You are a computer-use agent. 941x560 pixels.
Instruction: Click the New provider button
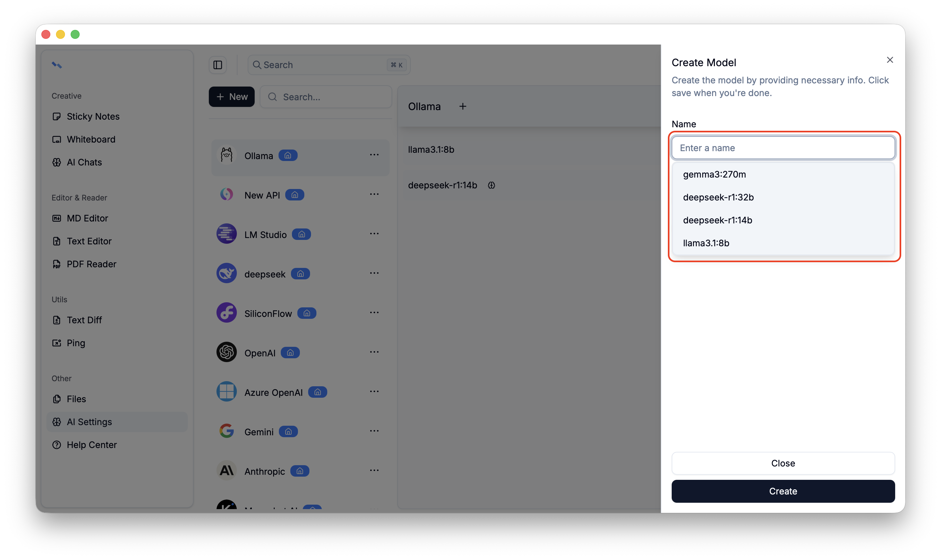point(231,97)
